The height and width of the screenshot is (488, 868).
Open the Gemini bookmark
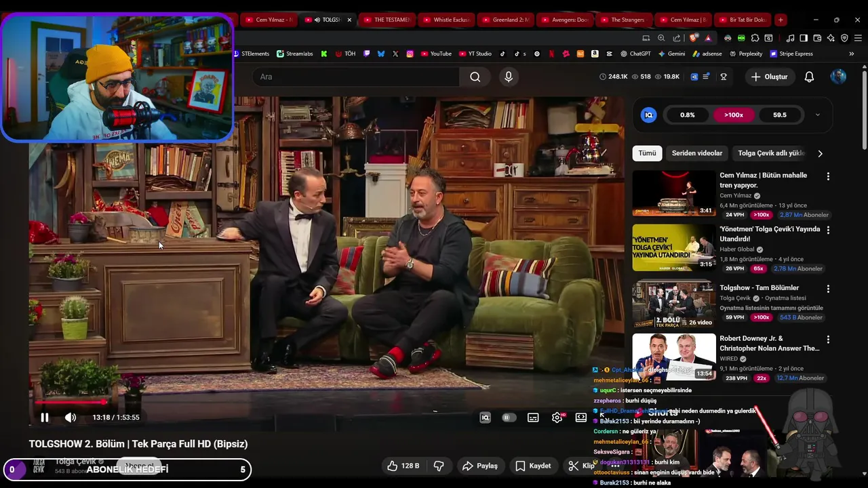[671, 54]
